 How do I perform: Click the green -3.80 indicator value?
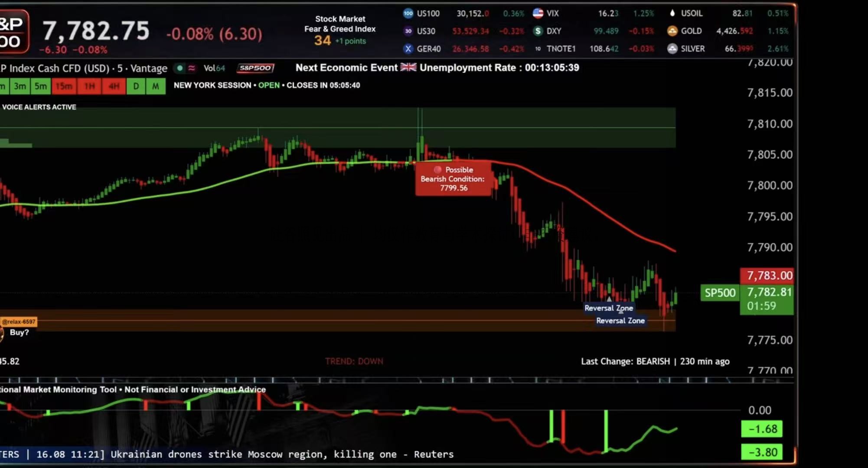[762, 452]
